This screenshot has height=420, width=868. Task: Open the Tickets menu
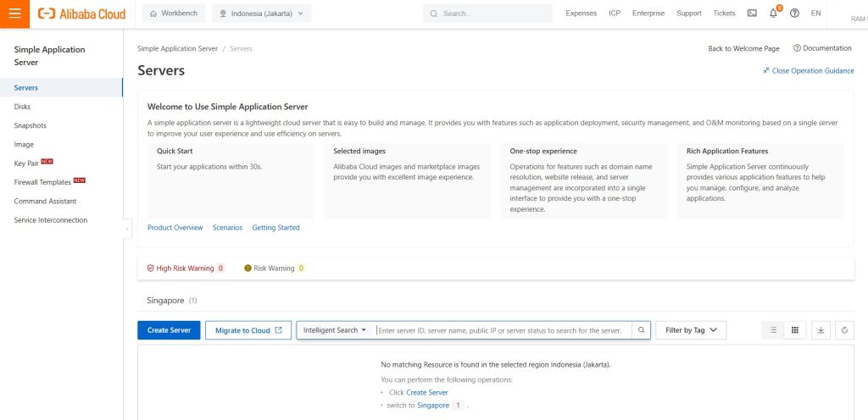[x=724, y=14]
